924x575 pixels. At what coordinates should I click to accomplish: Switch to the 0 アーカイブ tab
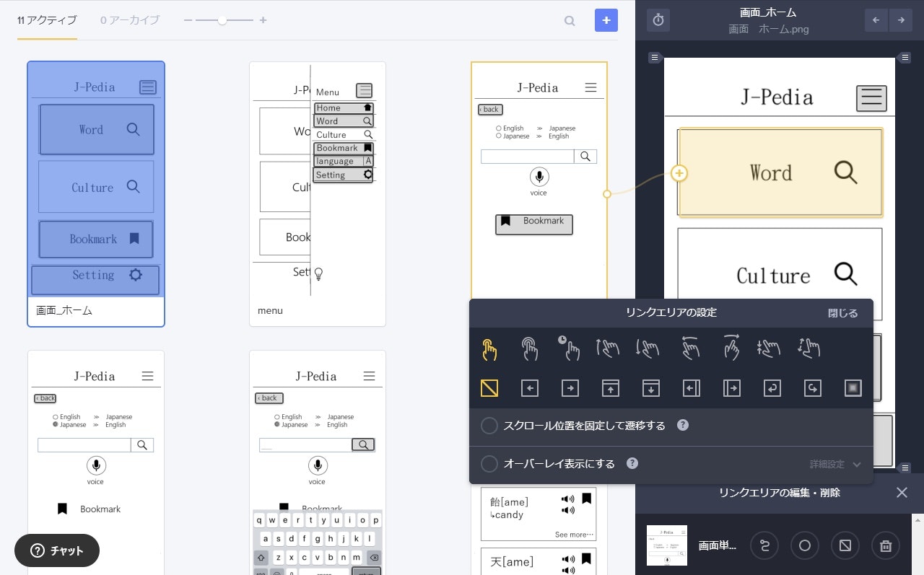[x=130, y=20]
